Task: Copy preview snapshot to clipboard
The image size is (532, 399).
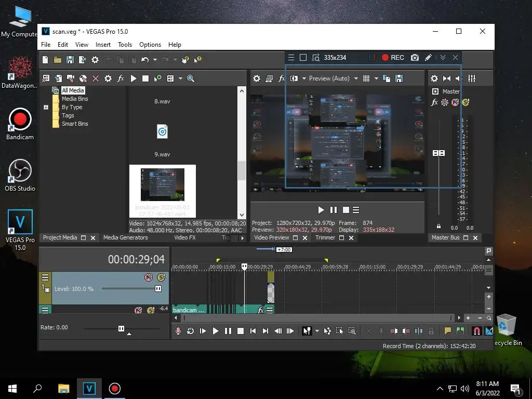Action: pyautogui.click(x=387, y=79)
